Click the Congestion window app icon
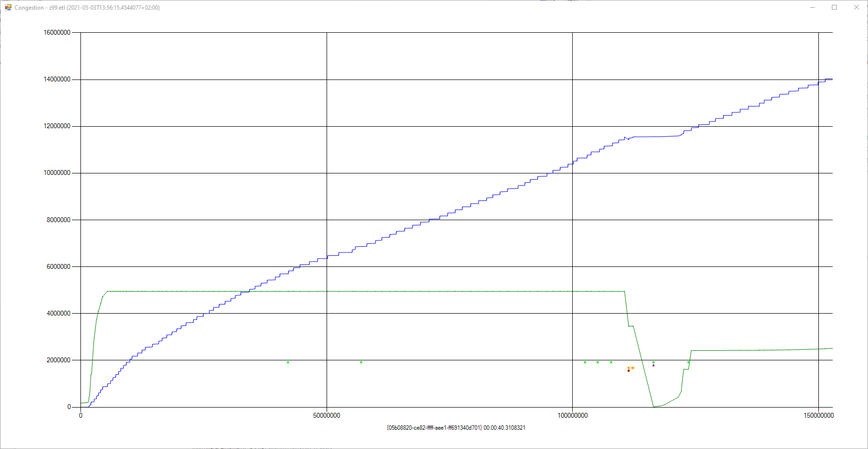Screen dimensions: 868x449 click(x=8, y=7)
